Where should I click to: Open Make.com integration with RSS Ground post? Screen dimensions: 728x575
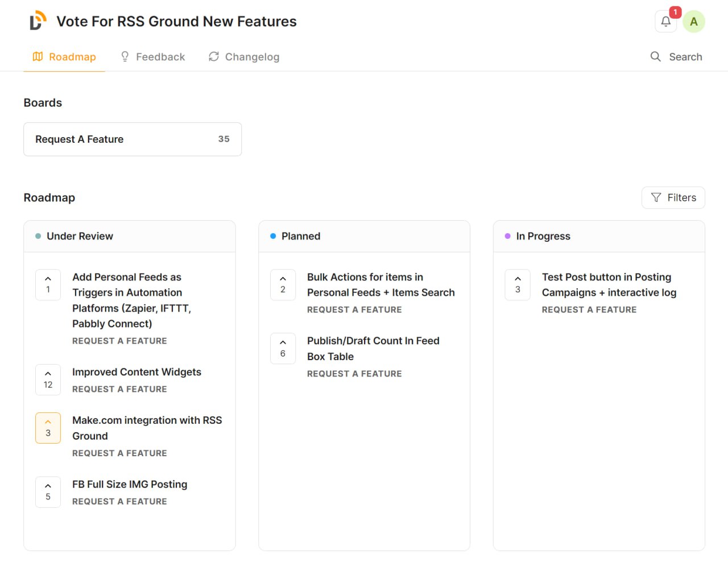coord(147,428)
